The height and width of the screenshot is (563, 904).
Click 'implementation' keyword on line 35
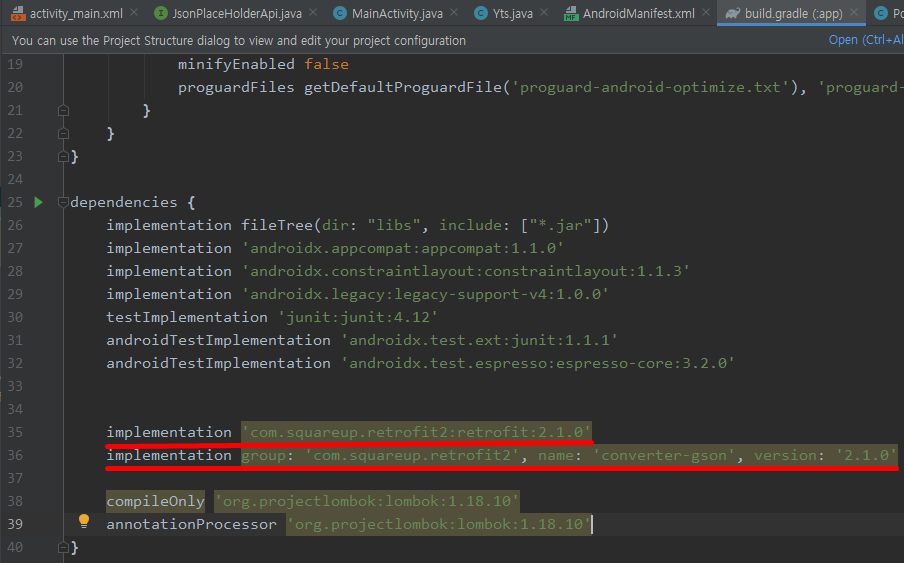tap(169, 432)
